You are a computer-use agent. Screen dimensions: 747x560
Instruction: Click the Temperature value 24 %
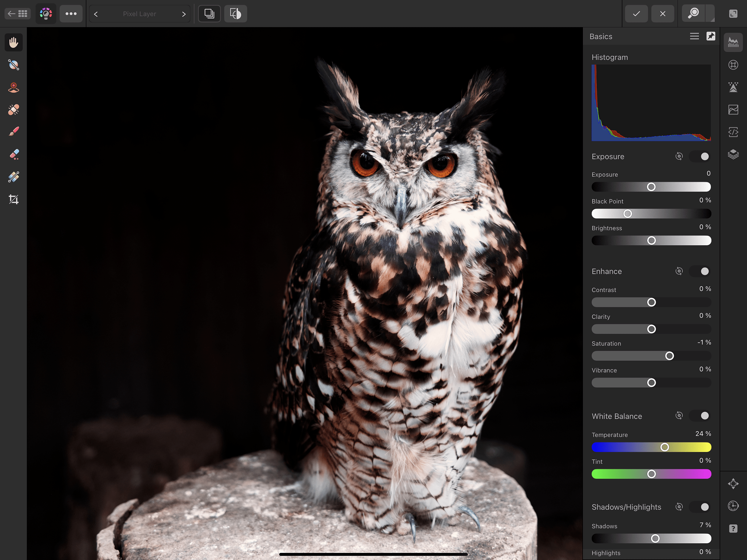pyautogui.click(x=703, y=434)
